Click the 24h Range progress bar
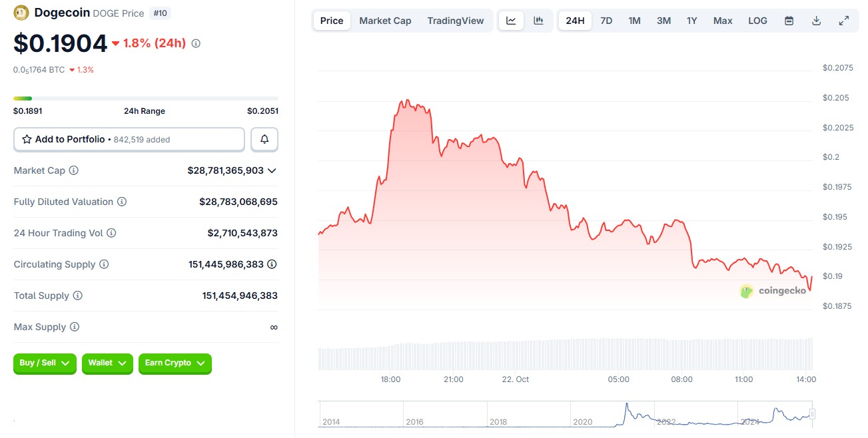This screenshot has height=438, width=868. pos(145,98)
